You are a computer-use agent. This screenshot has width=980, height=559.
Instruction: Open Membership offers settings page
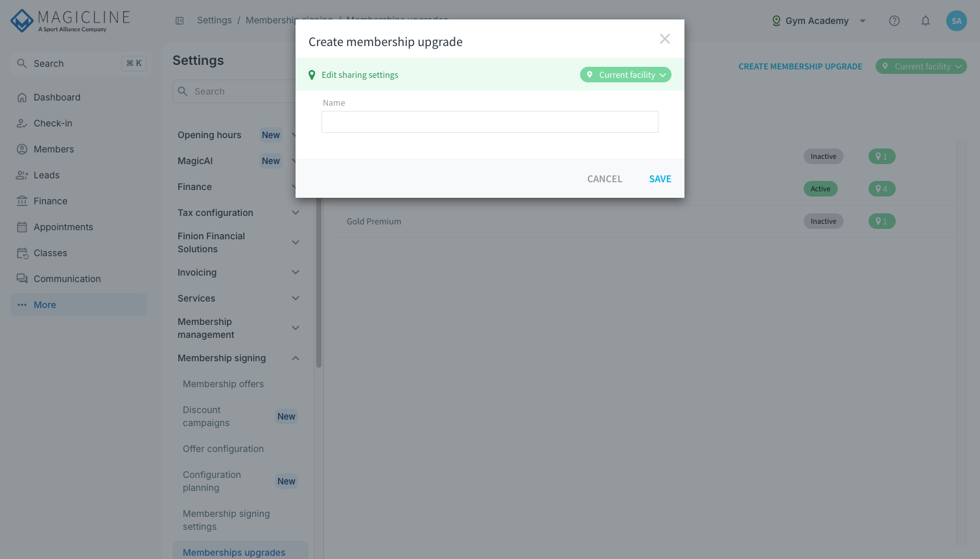click(224, 384)
